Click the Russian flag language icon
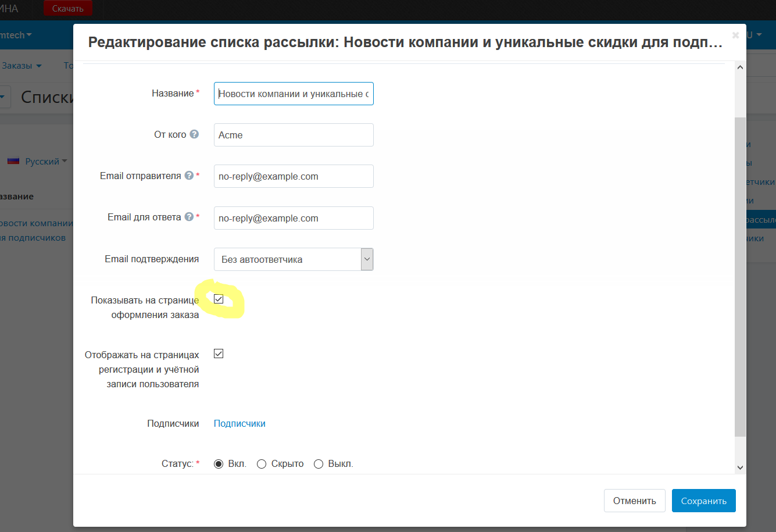 (x=13, y=161)
